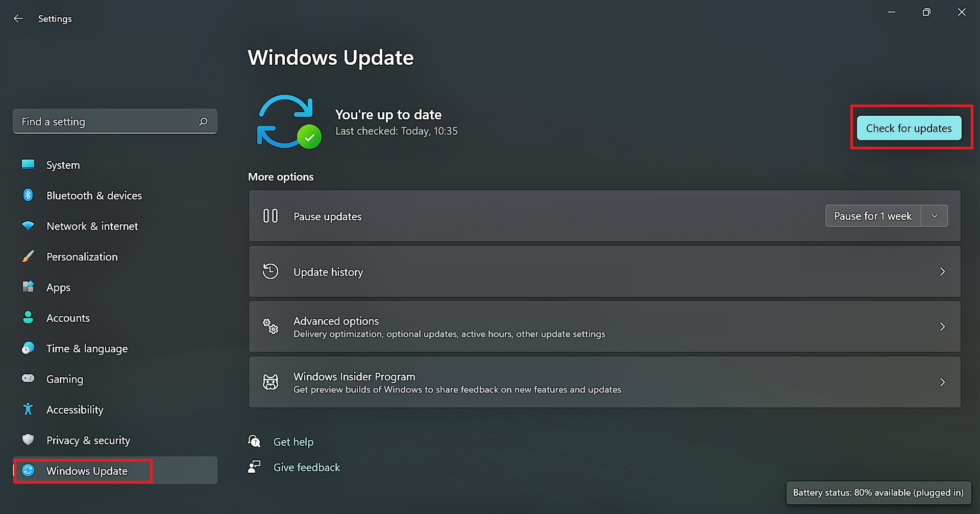Open the Update history row

(604, 271)
